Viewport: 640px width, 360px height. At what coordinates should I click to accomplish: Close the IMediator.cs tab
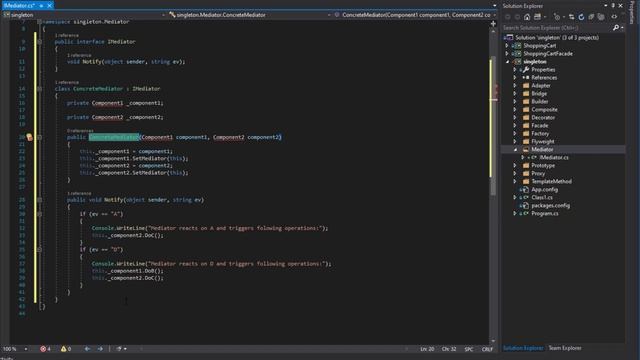pos(49,6)
